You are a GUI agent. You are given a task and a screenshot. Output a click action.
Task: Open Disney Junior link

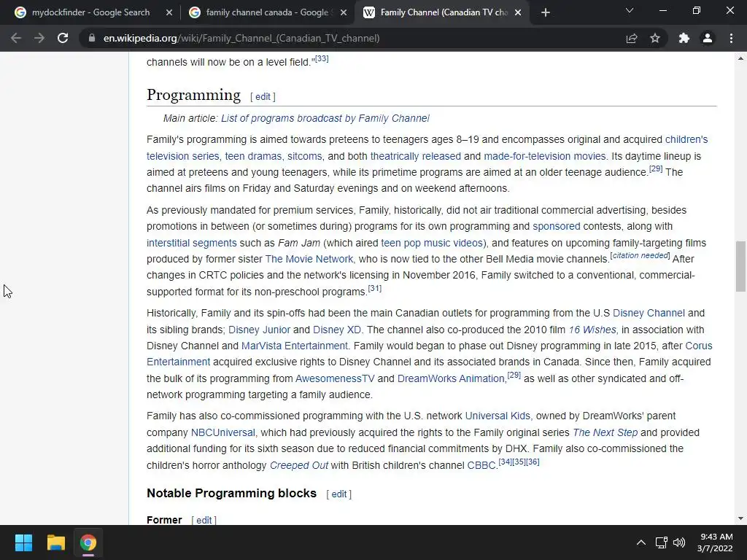coord(259,330)
